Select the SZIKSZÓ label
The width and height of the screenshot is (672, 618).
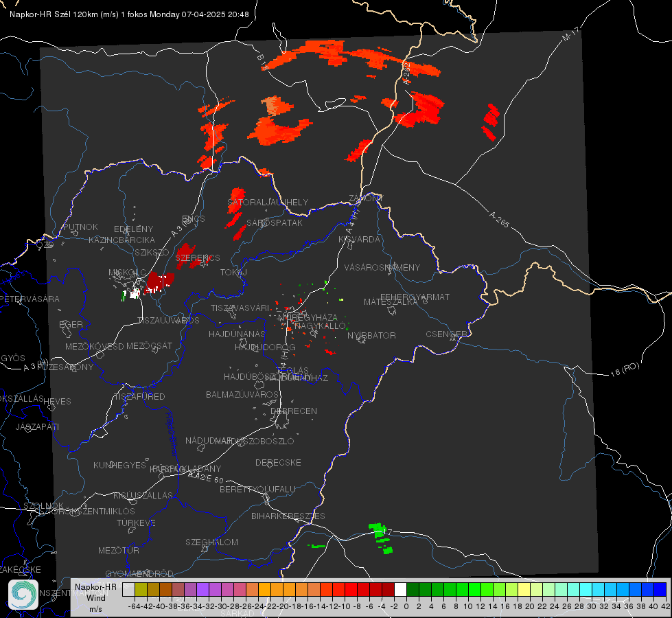(152, 252)
